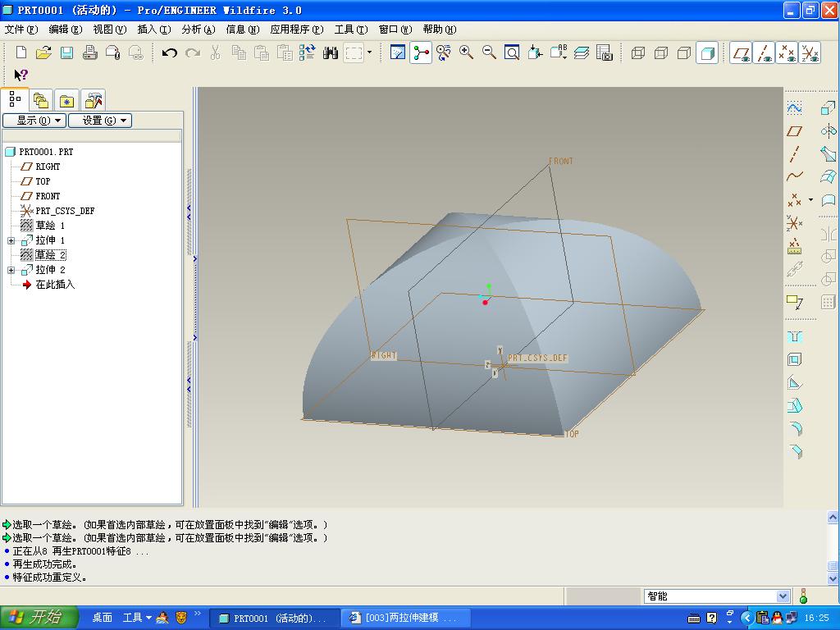
Task: Select the Shell tool
Action: point(794,359)
